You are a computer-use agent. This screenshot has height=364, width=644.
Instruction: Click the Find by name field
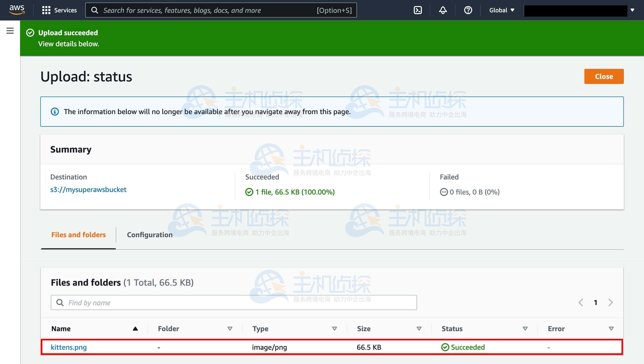(233, 302)
